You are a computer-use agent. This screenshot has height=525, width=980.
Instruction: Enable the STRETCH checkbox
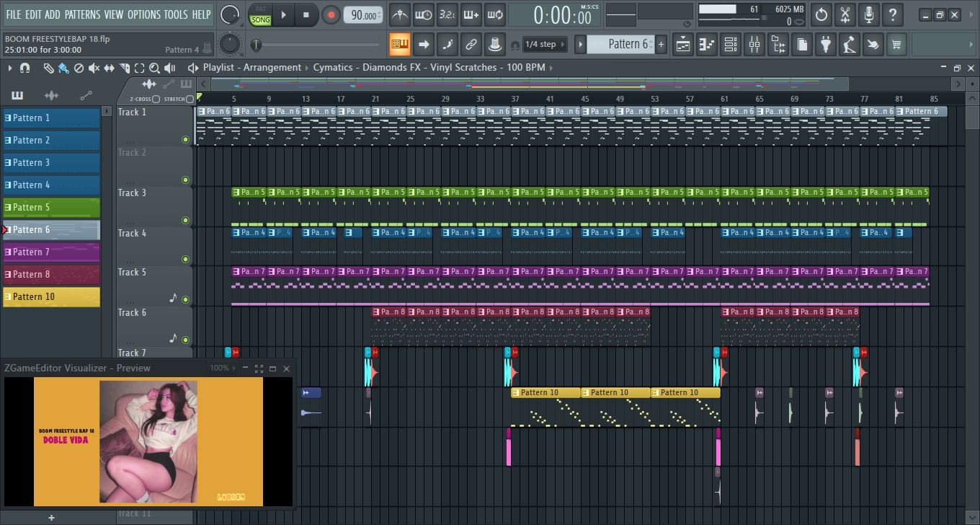[190, 99]
